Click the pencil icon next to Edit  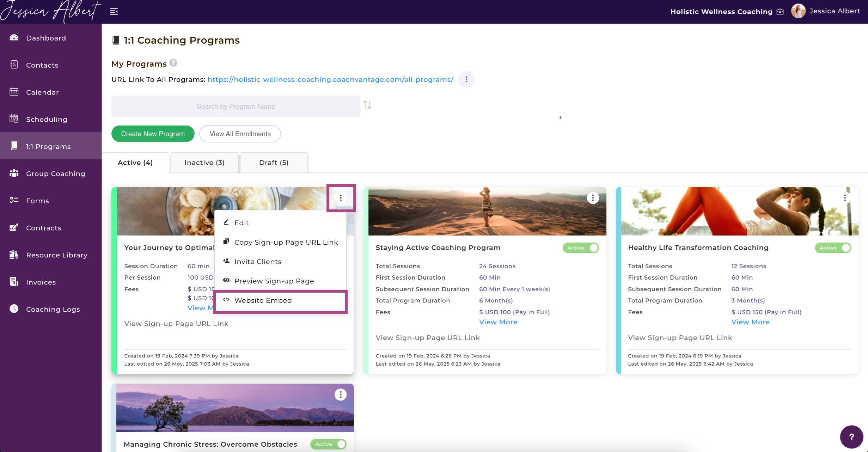(226, 222)
